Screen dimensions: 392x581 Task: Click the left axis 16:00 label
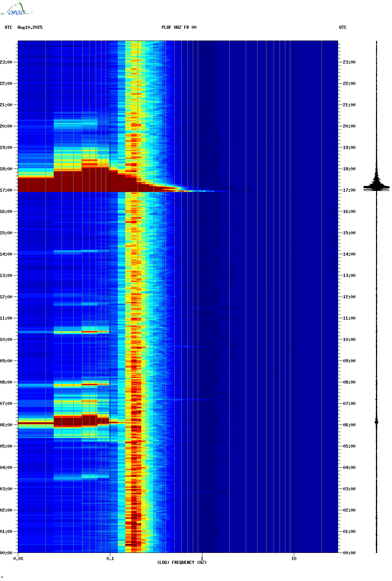6,212
